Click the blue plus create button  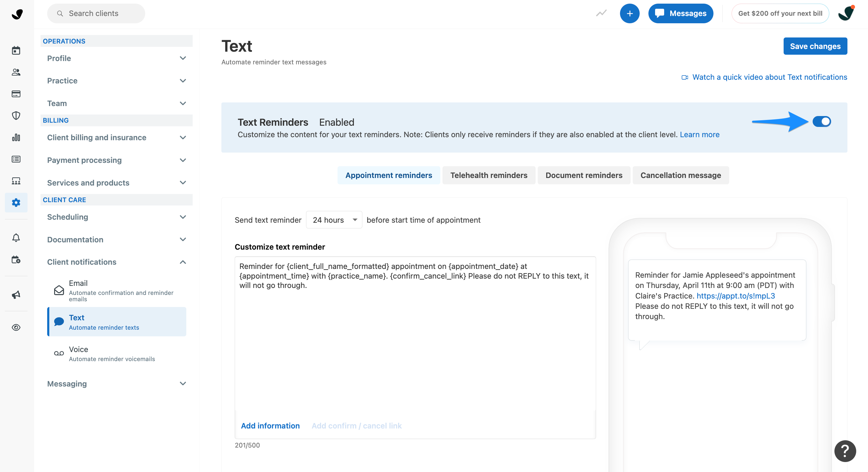(629, 14)
